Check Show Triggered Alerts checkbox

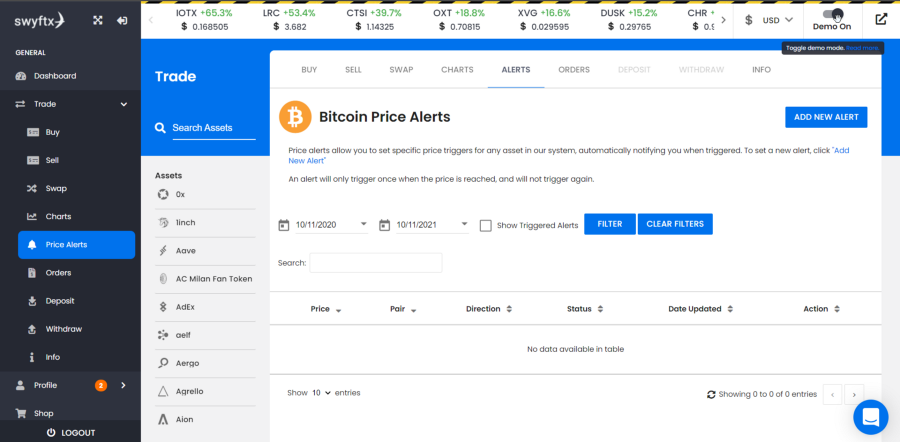[x=486, y=226]
